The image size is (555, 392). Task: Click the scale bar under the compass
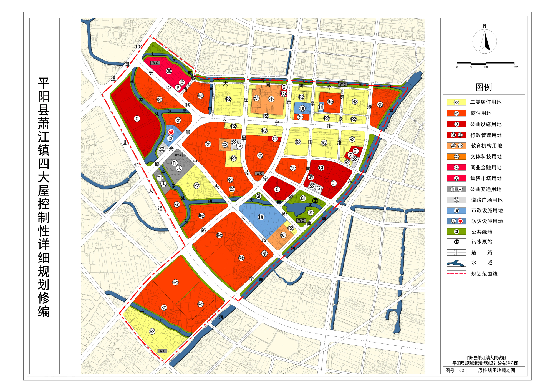coord(486,64)
